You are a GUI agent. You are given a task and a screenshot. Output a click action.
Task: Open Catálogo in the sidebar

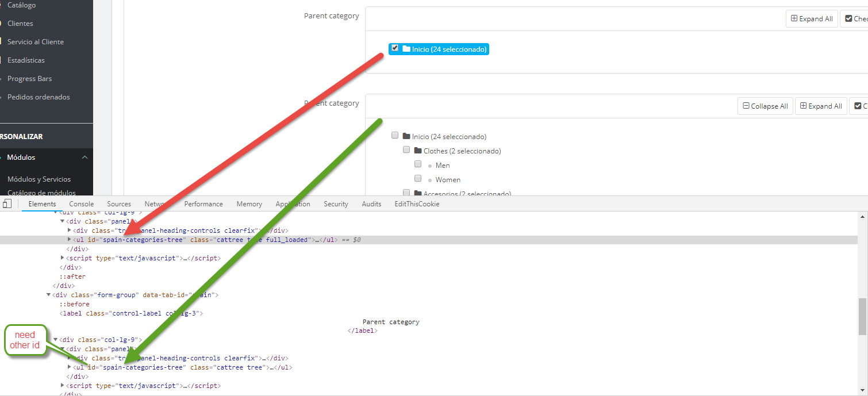21,5
